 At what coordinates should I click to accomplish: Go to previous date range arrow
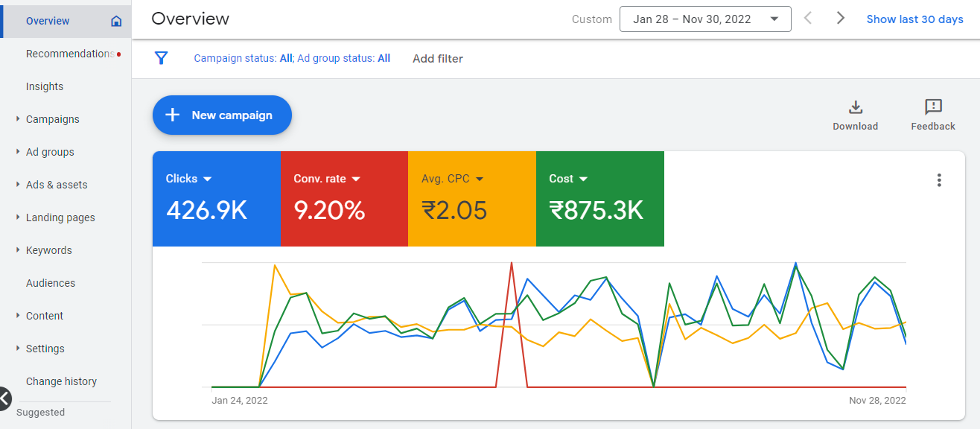click(808, 19)
